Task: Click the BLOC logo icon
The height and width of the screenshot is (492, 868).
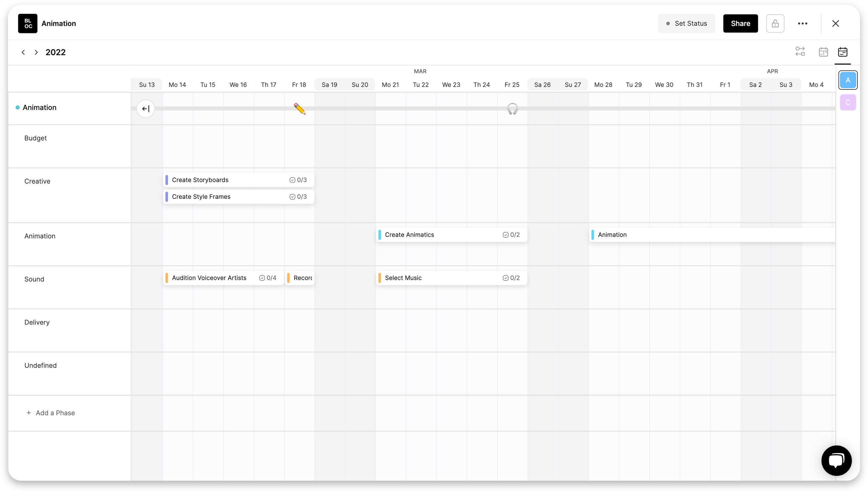Action: coord(28,23)
